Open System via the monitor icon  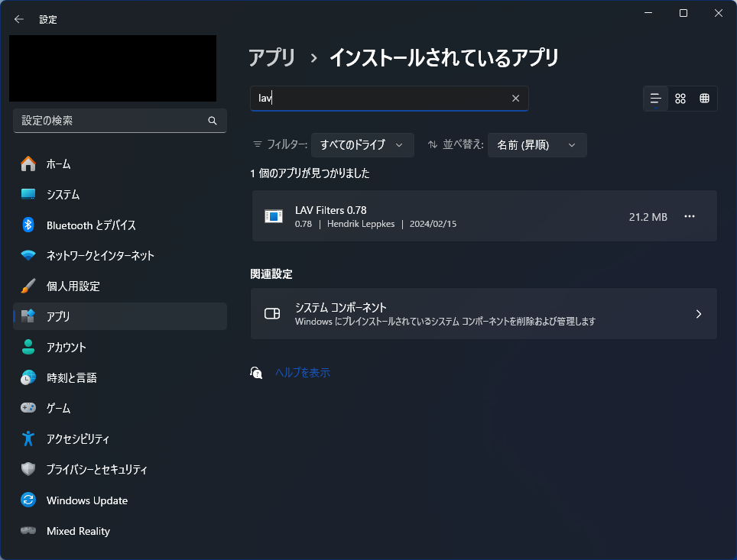click(x=28, y=194)
